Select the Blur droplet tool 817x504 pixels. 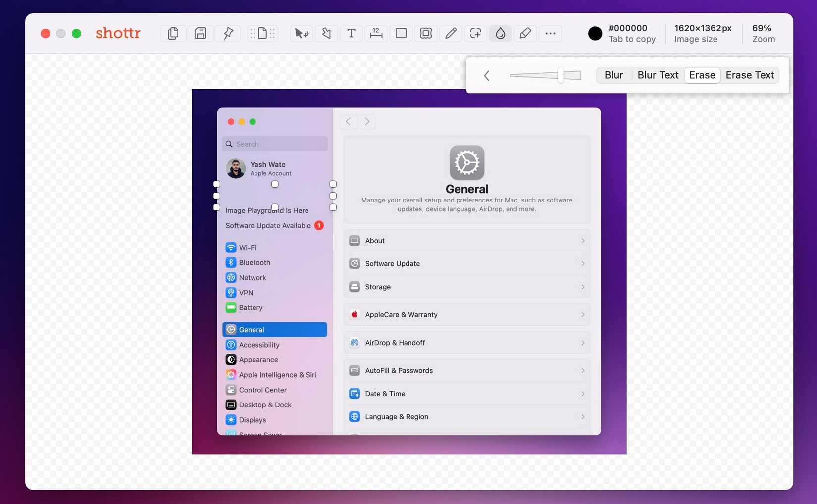[500, 33]
